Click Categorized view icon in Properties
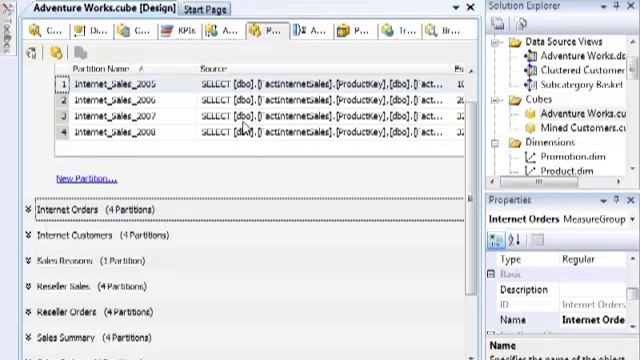Screen dimensions: 640x360 pyautogui.click(x=496, y=240)
